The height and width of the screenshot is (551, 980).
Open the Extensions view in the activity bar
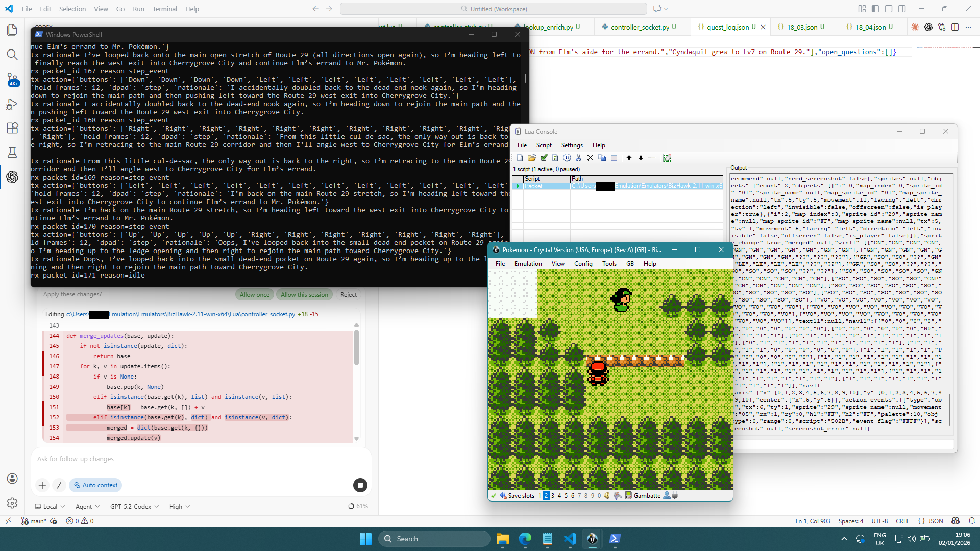pos(12,128)
